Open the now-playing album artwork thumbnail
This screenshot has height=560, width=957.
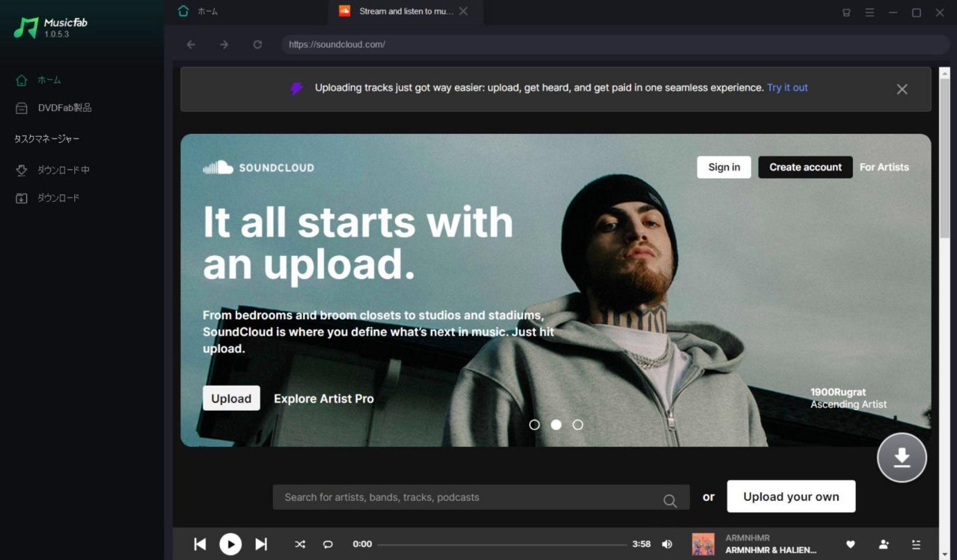(x=703, y=544)
